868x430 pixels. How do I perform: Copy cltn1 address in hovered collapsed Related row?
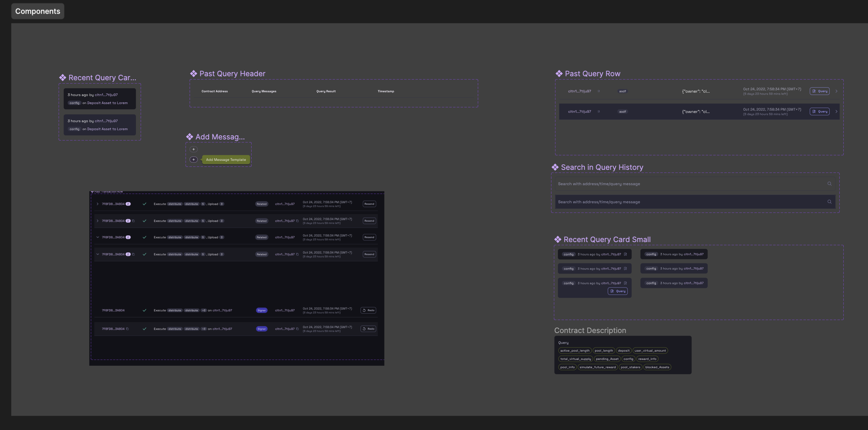297,221
